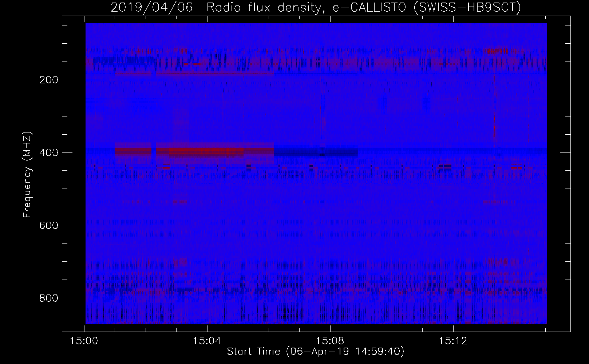Click the thin red line just above 200 MHz
The width and height of the screenshot is (589, 364).
tap(195, 74)
